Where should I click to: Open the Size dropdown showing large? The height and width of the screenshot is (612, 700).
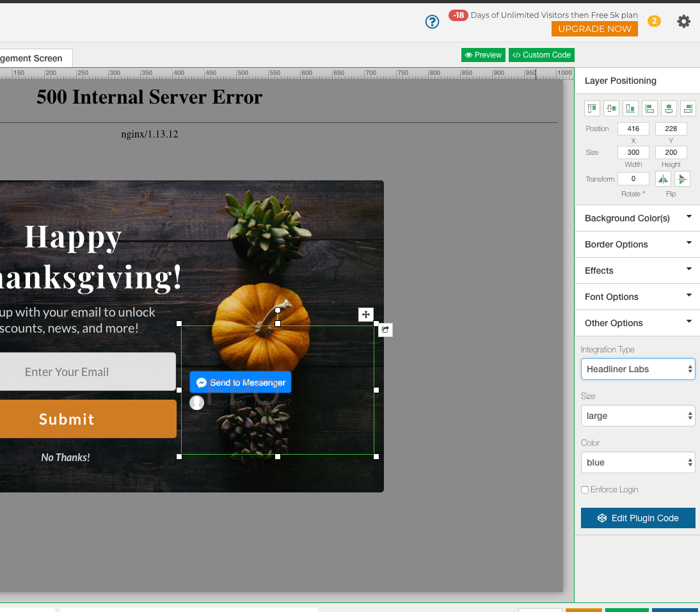pos(637,416)
